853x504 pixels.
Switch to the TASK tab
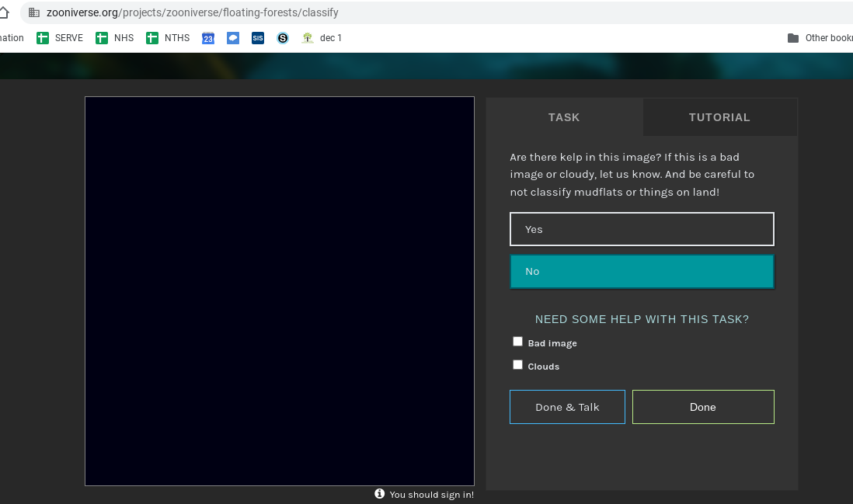pos(564,117)
